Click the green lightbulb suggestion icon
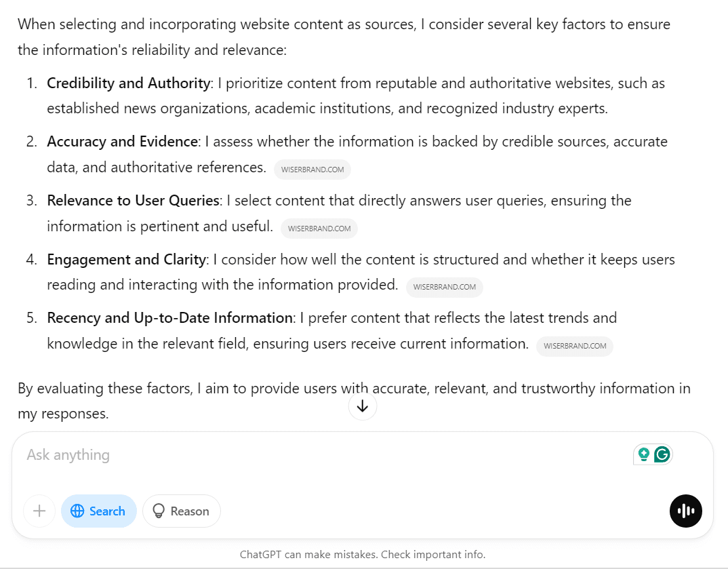 [x=644, y=454]
